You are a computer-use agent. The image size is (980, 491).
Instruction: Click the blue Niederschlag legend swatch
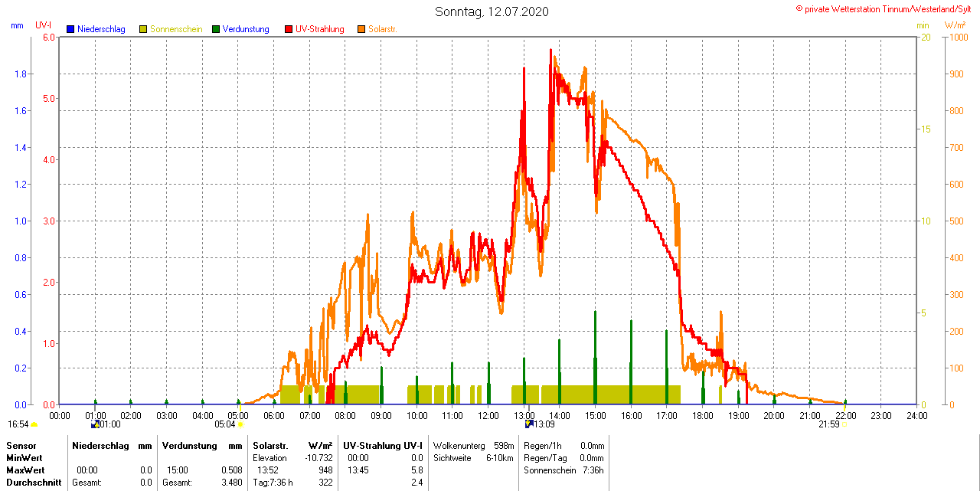point(70,29)
